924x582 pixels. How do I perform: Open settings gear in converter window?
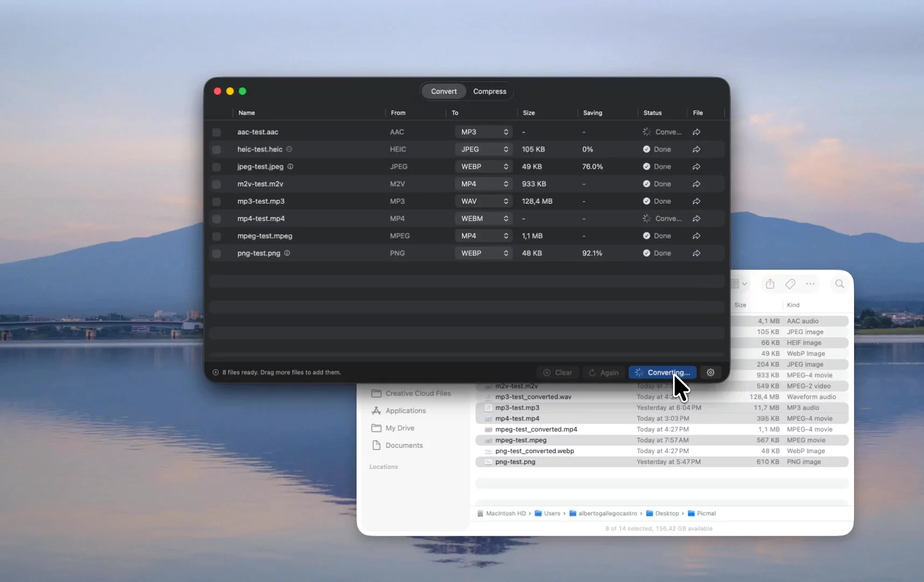pos(710,372)
